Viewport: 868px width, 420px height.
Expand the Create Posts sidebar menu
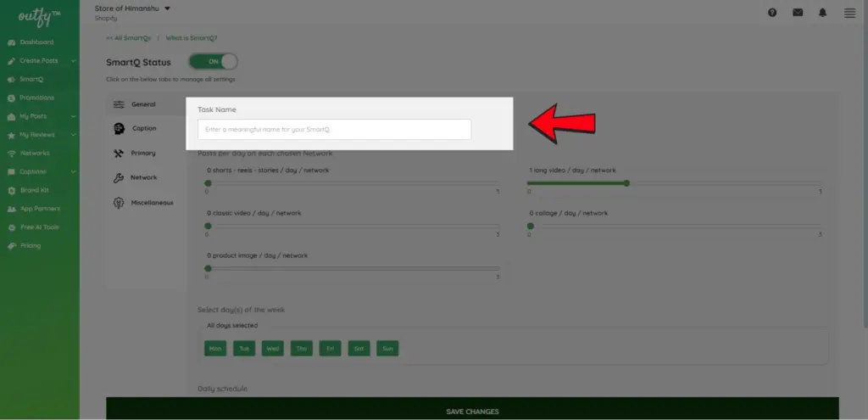point(74,61)
